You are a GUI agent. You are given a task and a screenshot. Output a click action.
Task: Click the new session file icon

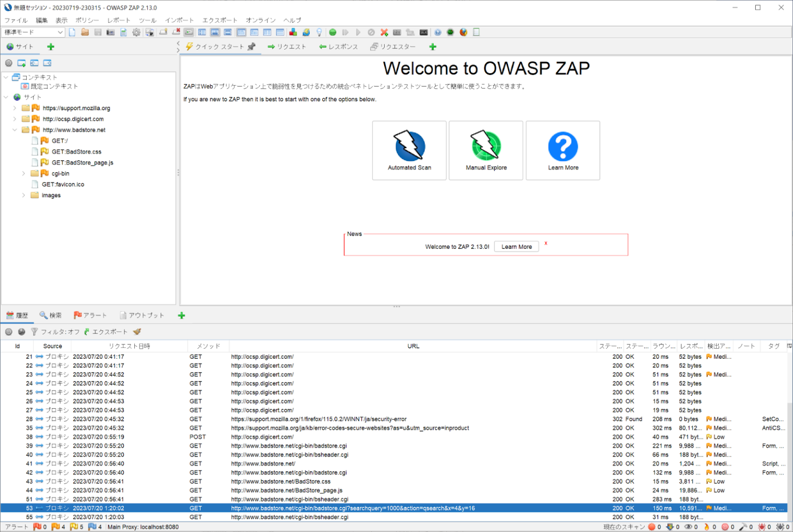click(x=72, y=32)
